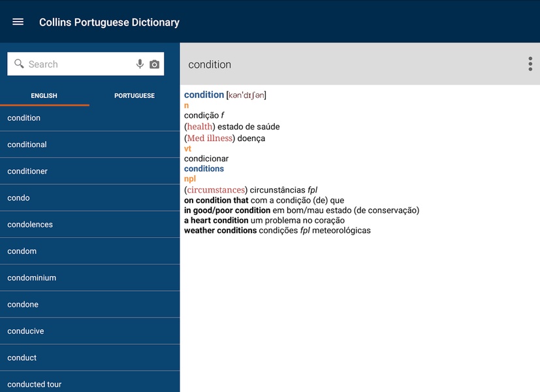Click the phrase 'in good/poor condition'
The image size is (540, 392).
(x=227, y=210)
